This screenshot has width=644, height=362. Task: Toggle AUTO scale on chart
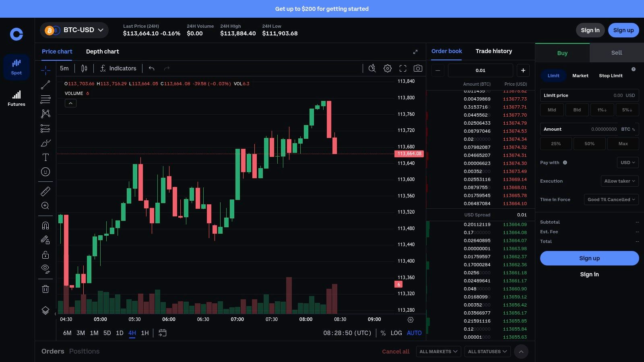click(414, 333)
